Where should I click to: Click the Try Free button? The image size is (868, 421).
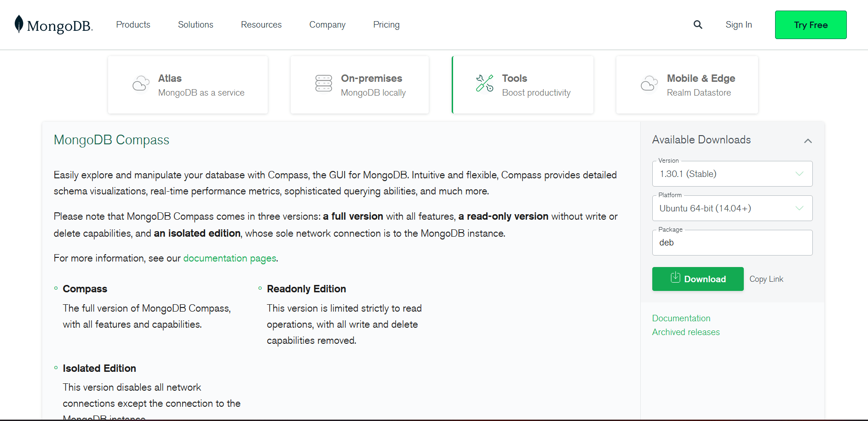click(x=811, y=25)
